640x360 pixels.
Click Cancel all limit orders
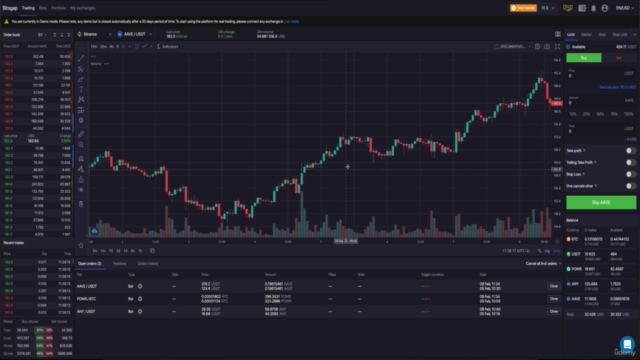pos(543,264)
